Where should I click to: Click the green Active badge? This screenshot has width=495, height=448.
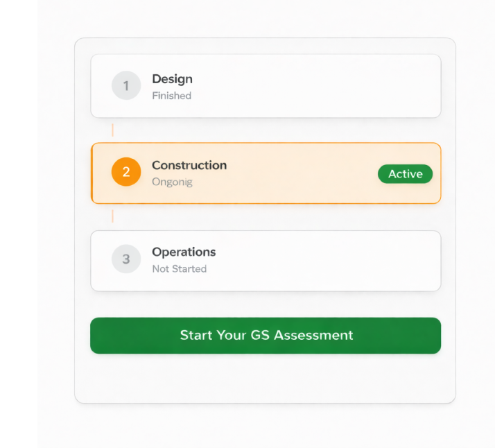405,174
